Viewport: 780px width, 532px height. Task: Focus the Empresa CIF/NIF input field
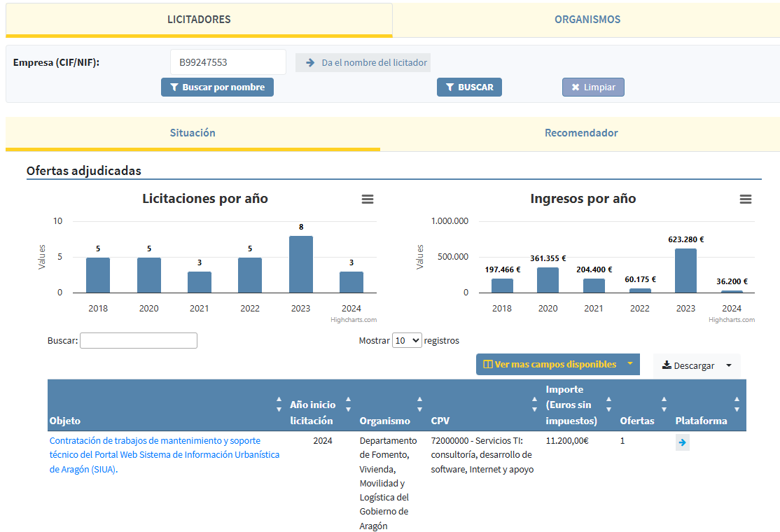(228, 62)
